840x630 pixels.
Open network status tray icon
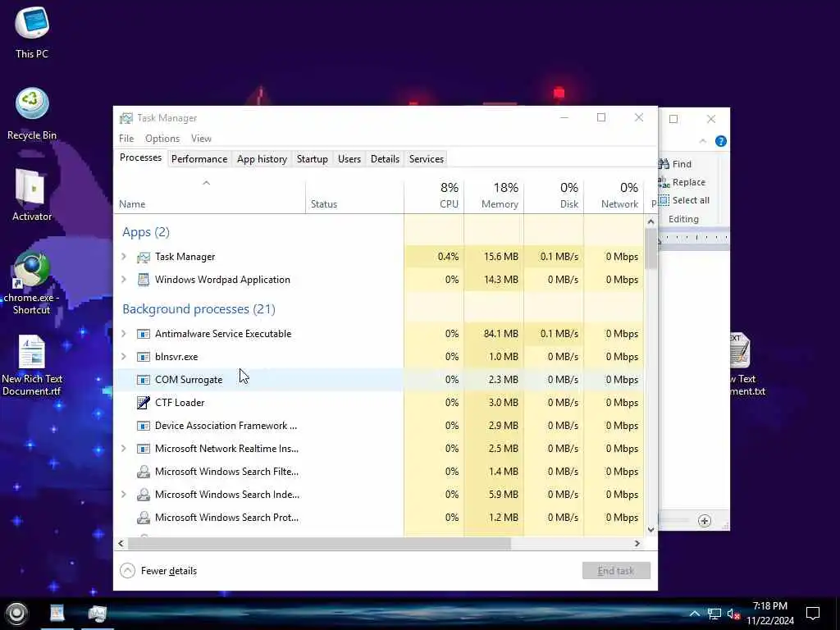pyautogui.click(x=714, y=614)
